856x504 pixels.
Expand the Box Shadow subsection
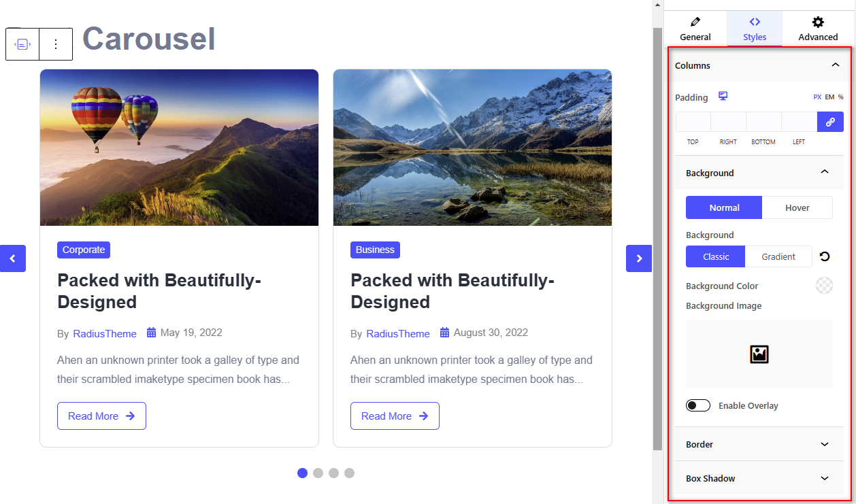pyautogui.click(x=759, y=478)
